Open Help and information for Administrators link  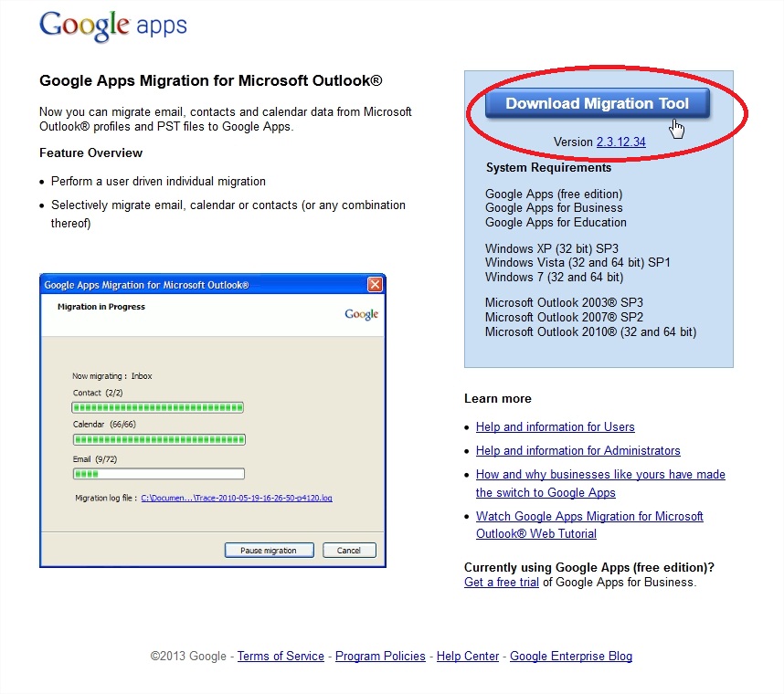(x=578, y=451)
